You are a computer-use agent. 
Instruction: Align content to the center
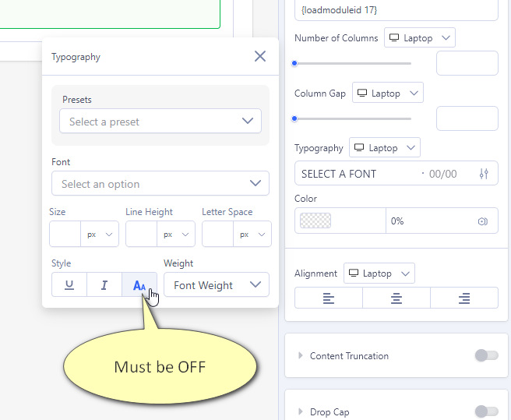tap(396, 298)
